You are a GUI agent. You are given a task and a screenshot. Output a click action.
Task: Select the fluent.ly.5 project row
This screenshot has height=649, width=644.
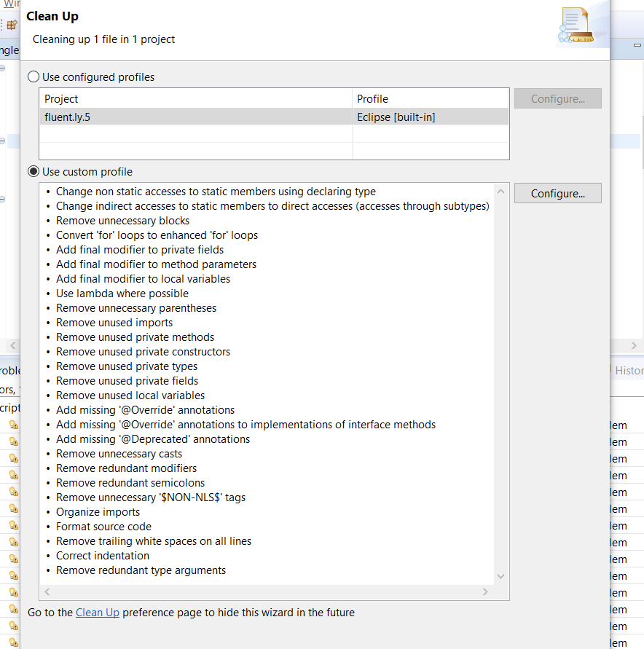point(146,116)
